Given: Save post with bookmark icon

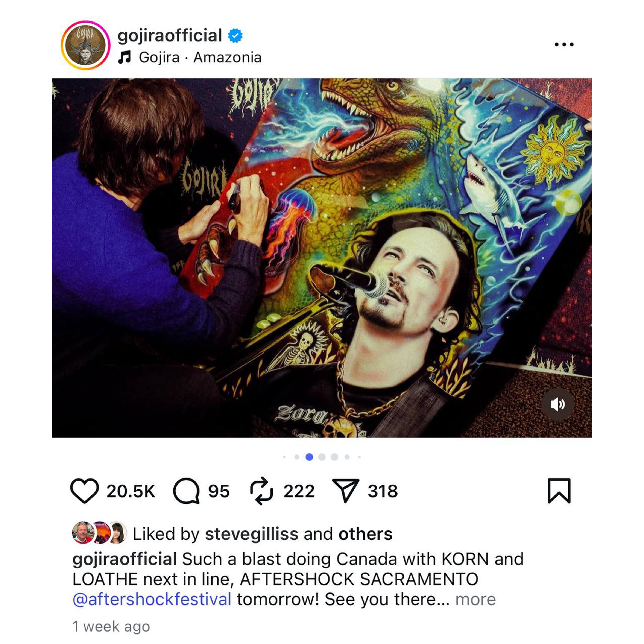Looking at the screenshot, I should 559,491.
